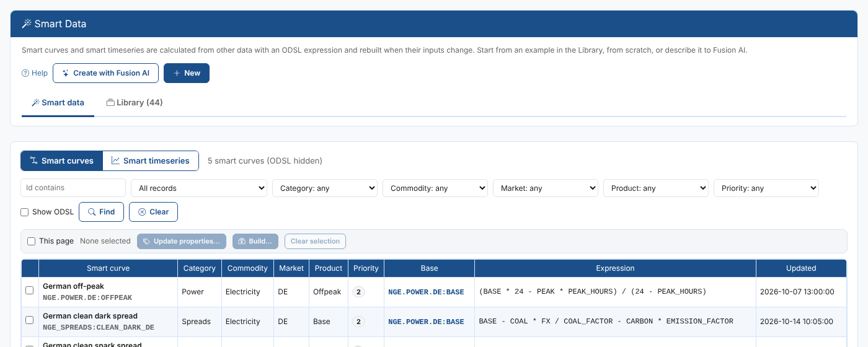Open the Library (44) tab
This screenshot has height=347, width=868.
(135, 103)
